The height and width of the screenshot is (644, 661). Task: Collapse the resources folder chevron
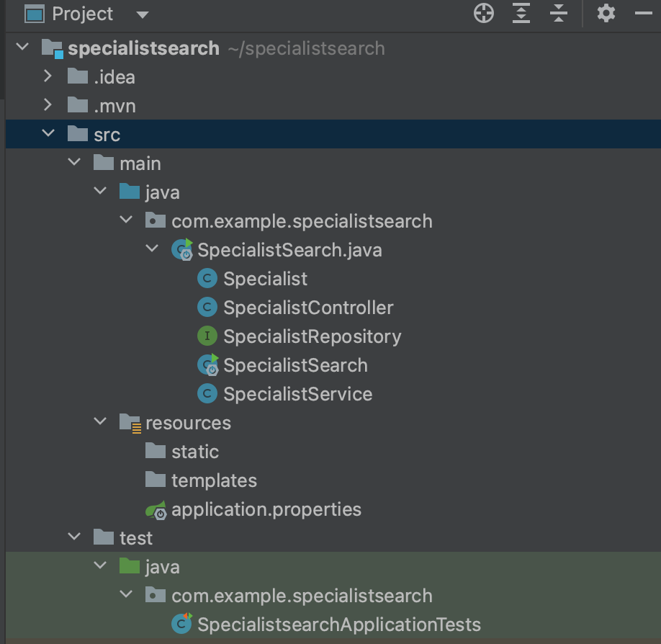pyautogui.click(x=100, y=421)
